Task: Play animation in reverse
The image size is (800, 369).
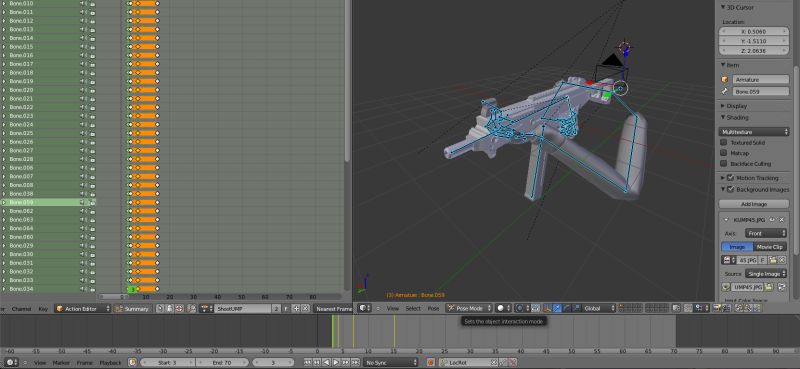Action: tap(327, 362)
